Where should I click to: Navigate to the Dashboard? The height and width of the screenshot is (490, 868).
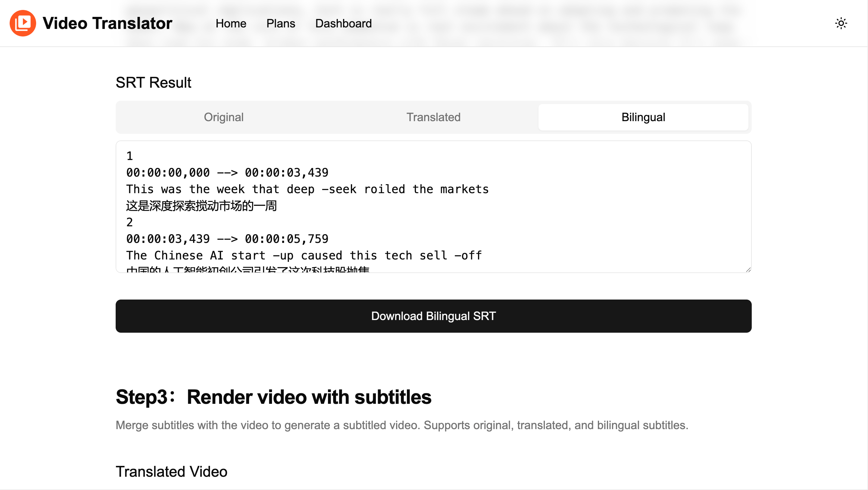343,23
